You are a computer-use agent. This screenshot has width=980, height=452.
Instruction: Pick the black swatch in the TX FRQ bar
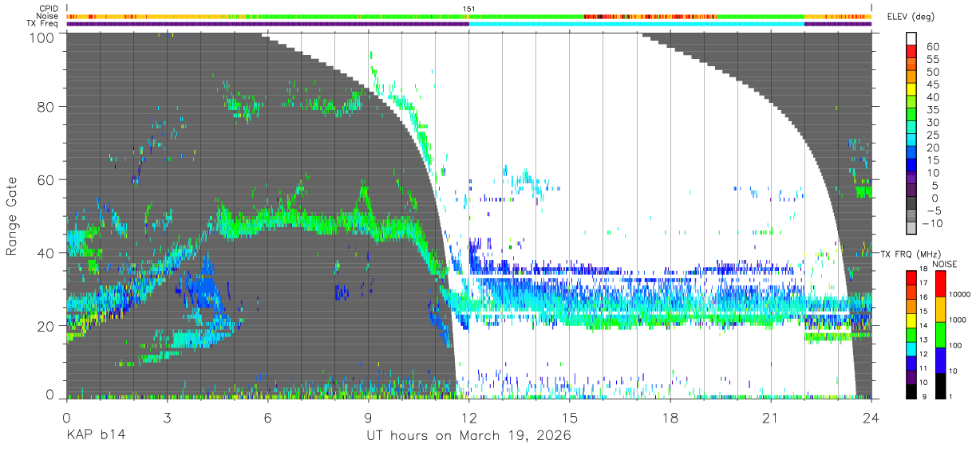click(912, 391)
